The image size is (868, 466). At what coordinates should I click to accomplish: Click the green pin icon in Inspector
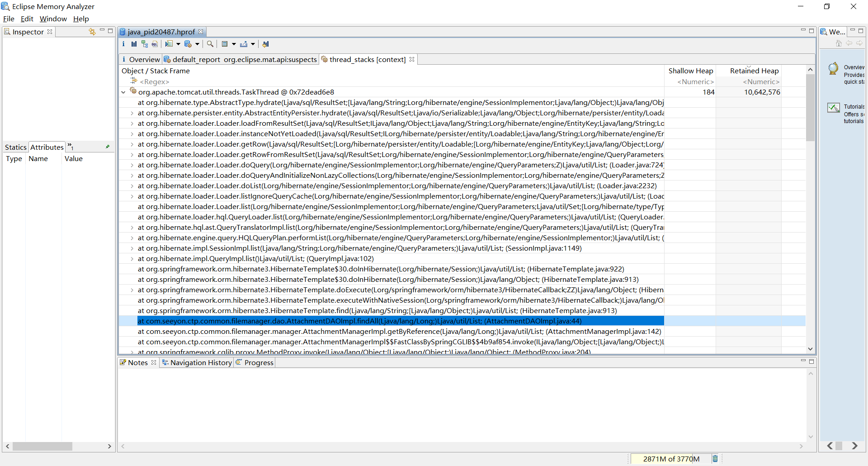[108, 147]
